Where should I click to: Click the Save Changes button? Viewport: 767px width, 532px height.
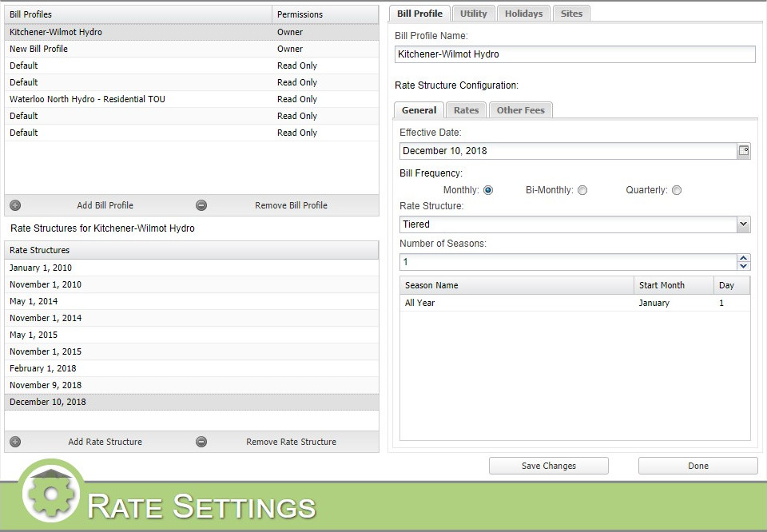pyautogui.click(x=549, y=466)
